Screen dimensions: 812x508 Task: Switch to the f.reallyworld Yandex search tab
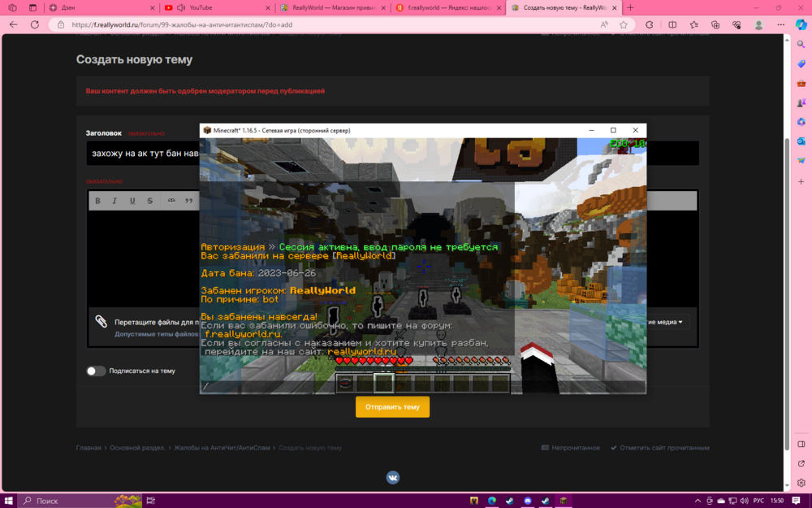pyautogui.click(x=448, y=8)
